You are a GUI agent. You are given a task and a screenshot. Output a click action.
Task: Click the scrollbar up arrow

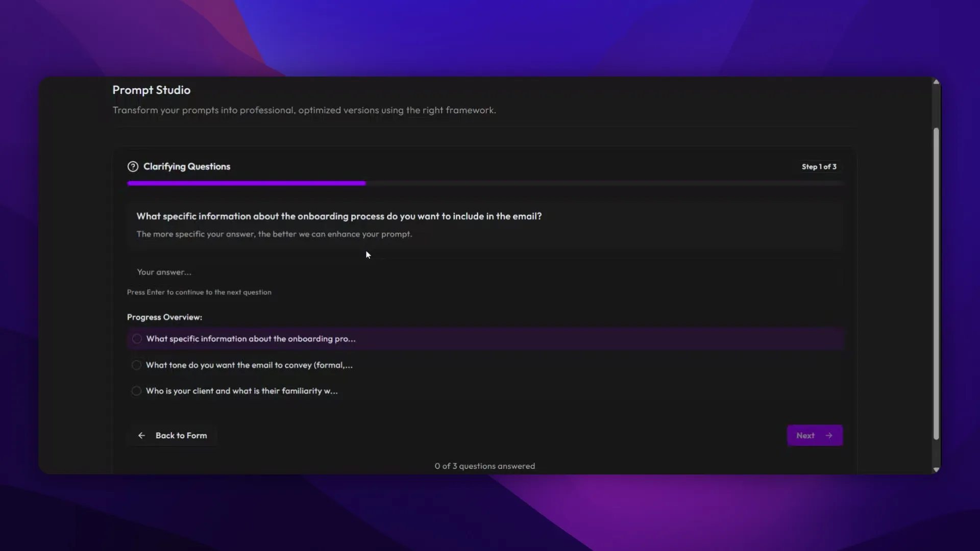click(936, 82)
